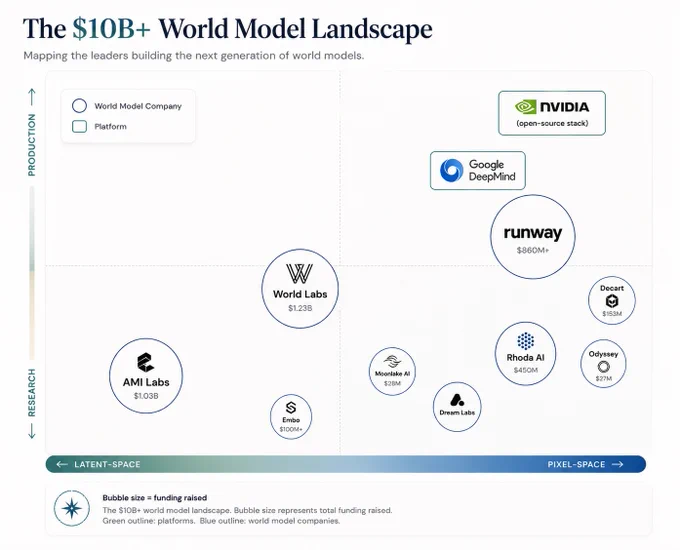Click the World Labs name text

tap(300, 294)
